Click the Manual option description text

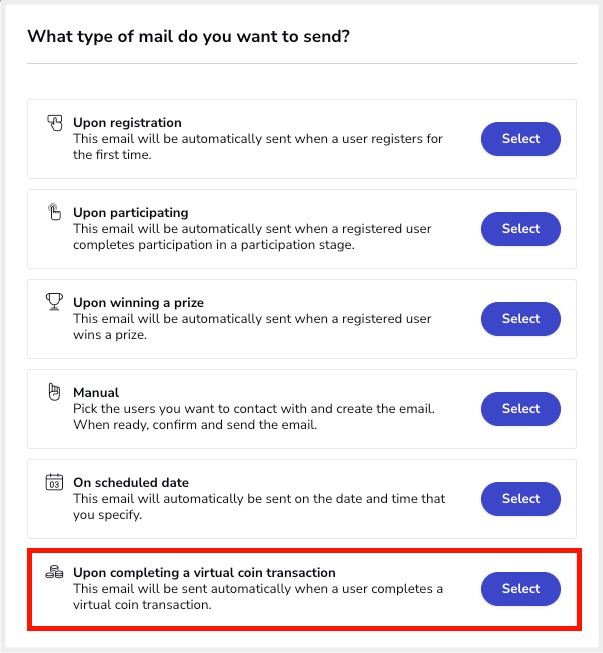coord(254,416)
